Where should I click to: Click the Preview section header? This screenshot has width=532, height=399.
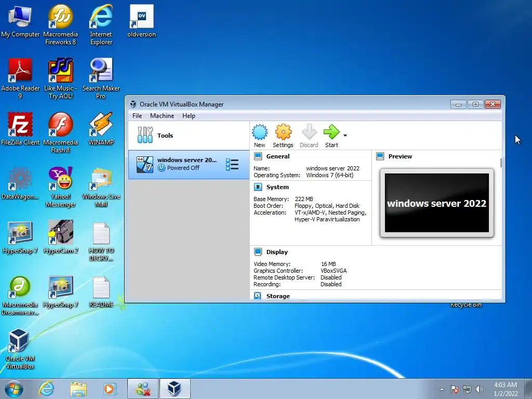[400, 156]
